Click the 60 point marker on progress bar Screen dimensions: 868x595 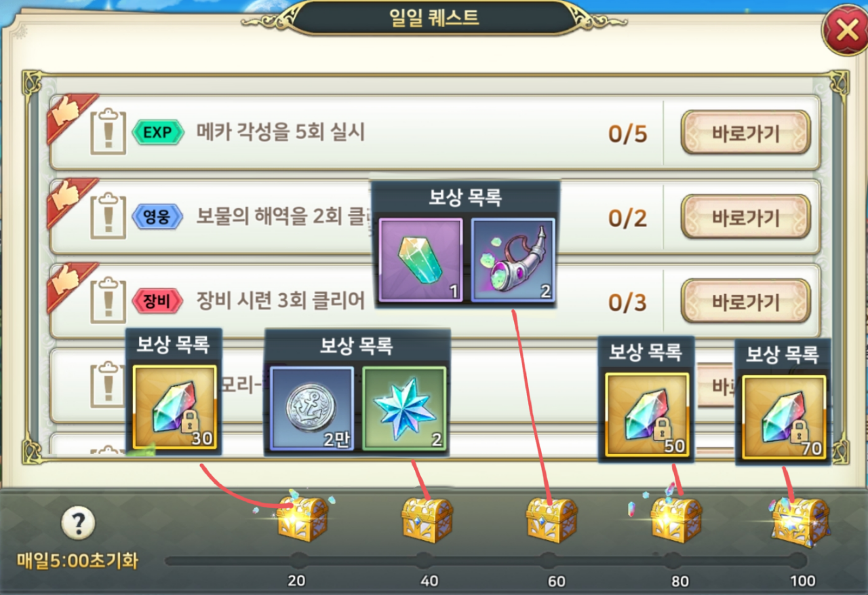548,560
